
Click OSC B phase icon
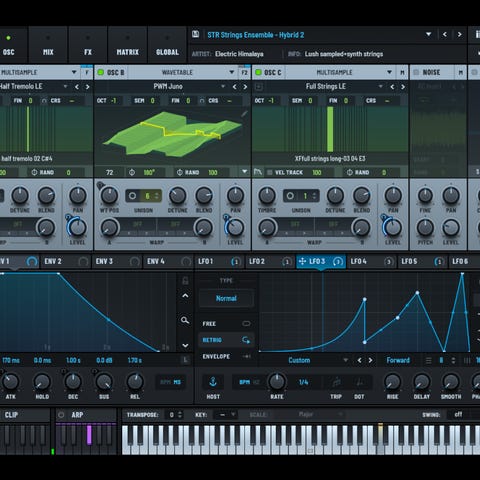pos(132,172)
